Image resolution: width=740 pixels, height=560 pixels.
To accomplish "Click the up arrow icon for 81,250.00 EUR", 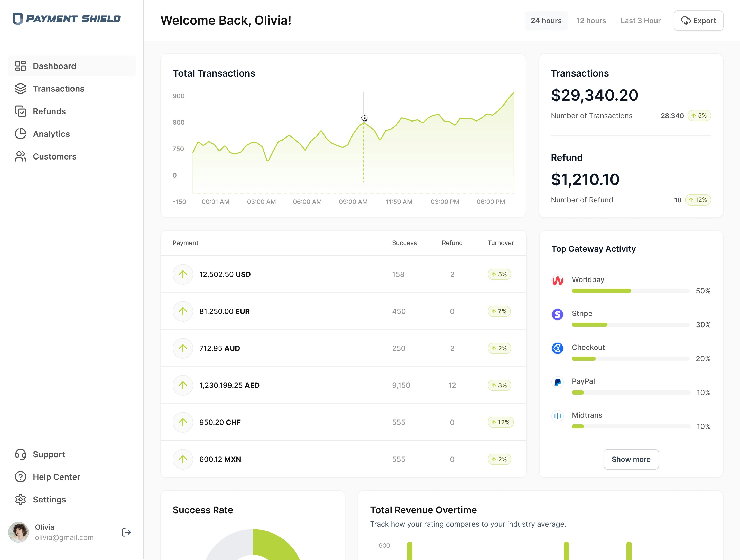I will [x=183, y=311].
